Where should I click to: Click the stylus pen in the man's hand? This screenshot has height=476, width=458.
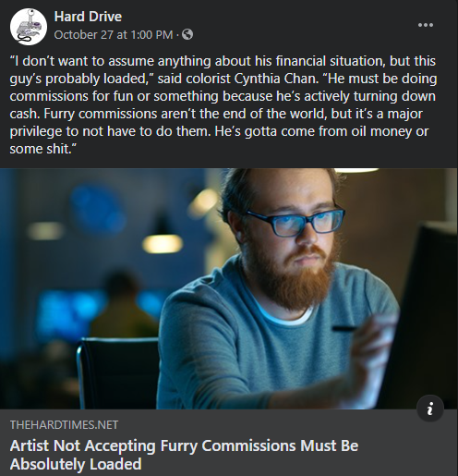344,328
